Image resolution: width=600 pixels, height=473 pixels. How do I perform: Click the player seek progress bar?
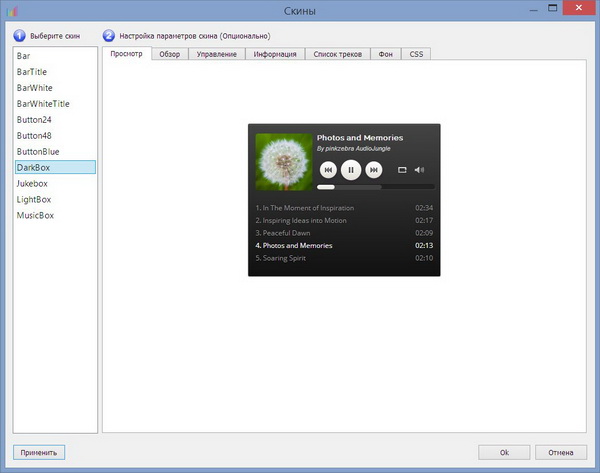(375, 187)
